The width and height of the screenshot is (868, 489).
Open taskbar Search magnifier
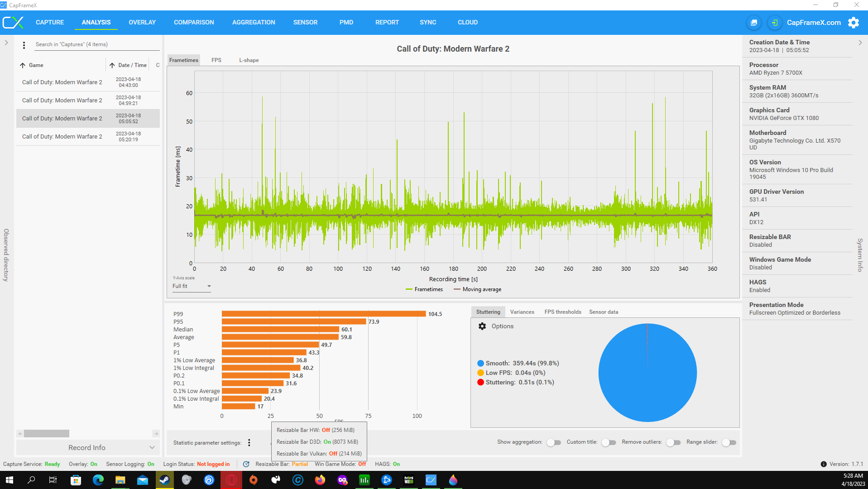pyautogui.click(x=31, y=480)
